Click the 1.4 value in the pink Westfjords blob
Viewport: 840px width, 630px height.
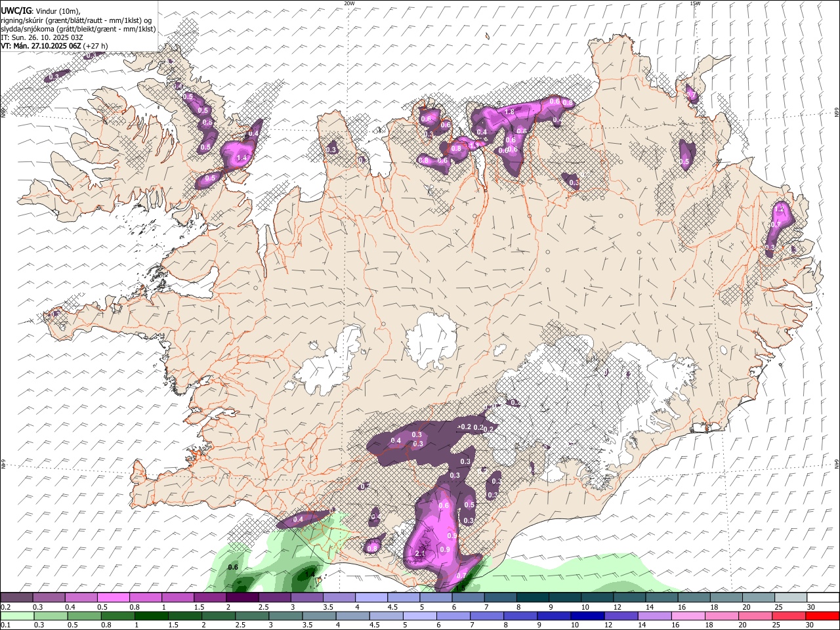point(241,157)
